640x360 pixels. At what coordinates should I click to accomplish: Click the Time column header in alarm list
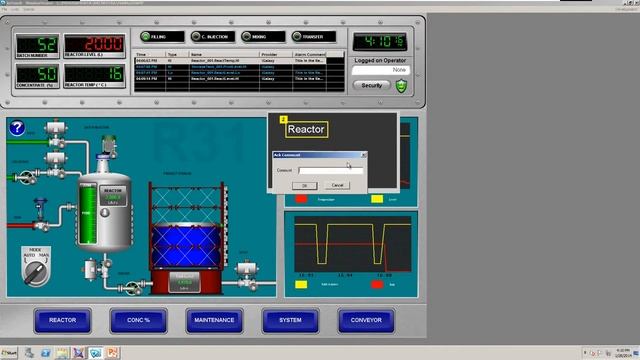(150, 54)
